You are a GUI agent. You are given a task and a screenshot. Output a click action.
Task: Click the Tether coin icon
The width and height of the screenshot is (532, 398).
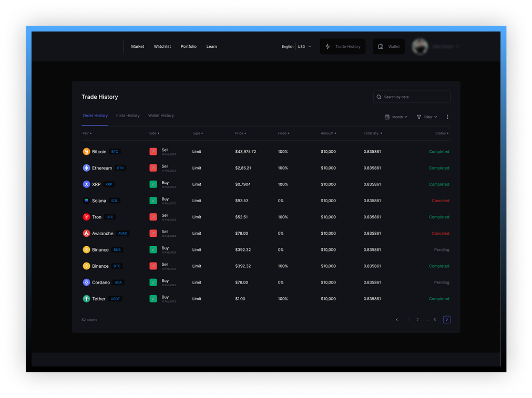pos(86,299)
